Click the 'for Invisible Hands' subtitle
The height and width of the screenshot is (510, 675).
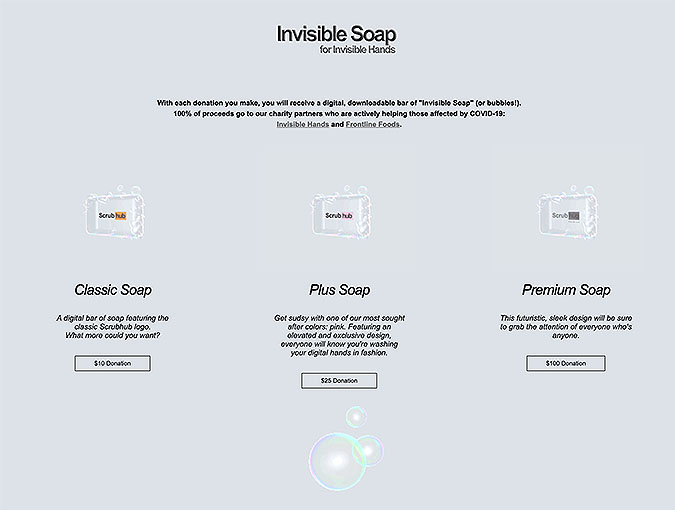(x=357, y=49)
